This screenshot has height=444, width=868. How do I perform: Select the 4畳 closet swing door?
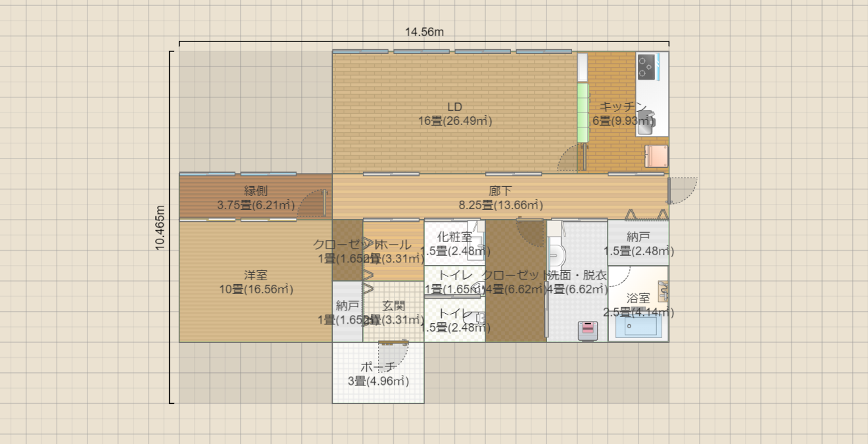tap(530, 233)
